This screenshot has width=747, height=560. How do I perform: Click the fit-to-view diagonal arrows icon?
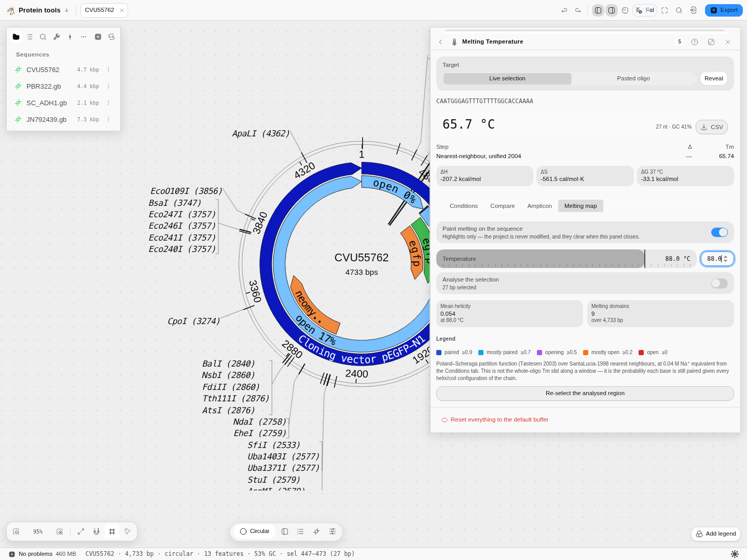coord(81,531)
